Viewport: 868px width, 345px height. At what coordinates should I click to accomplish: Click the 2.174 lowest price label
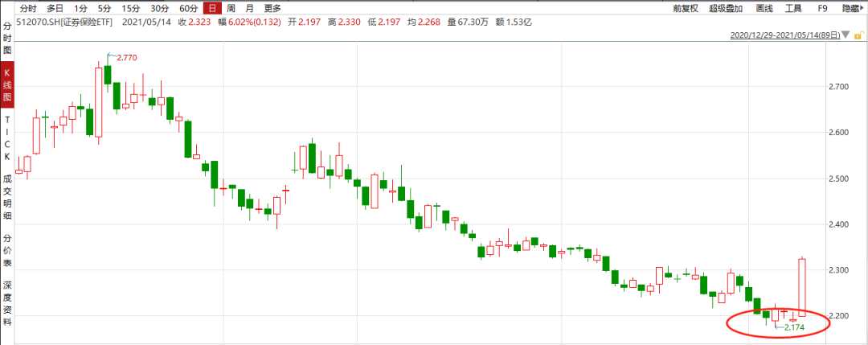pos(793,327)
